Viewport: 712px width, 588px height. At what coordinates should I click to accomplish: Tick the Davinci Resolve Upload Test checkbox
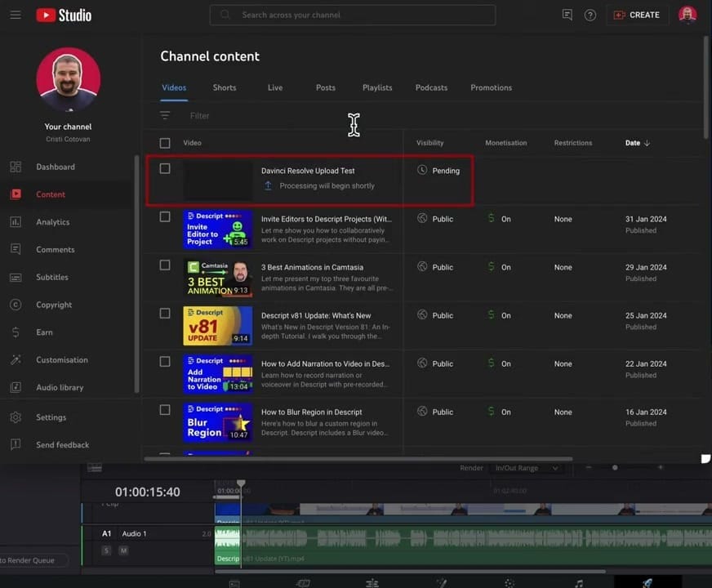(164, 168)
